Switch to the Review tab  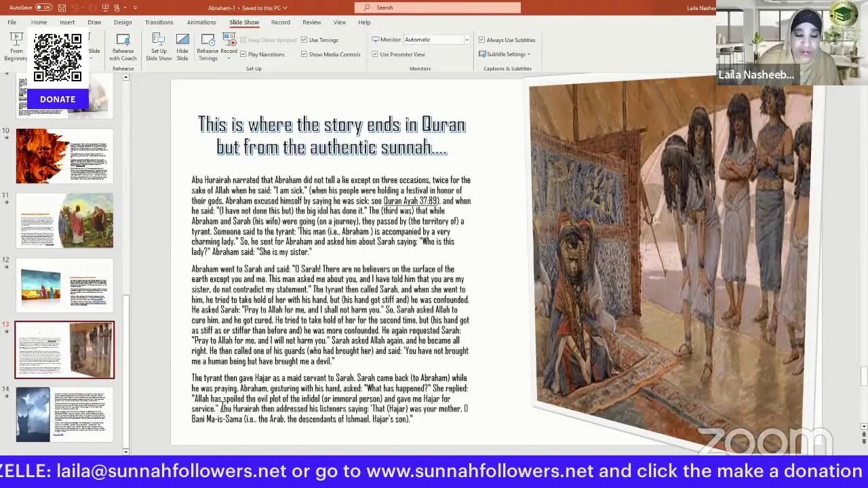click(312, 22)
